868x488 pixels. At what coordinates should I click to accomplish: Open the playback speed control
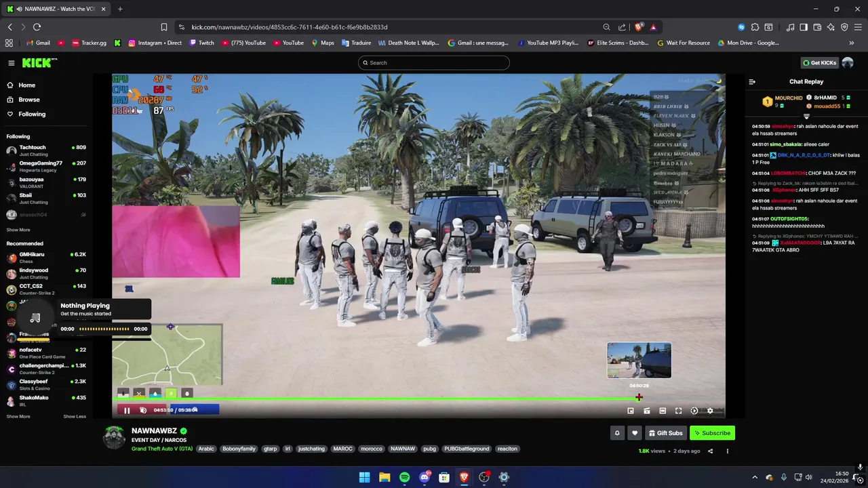tap(694, 411)
